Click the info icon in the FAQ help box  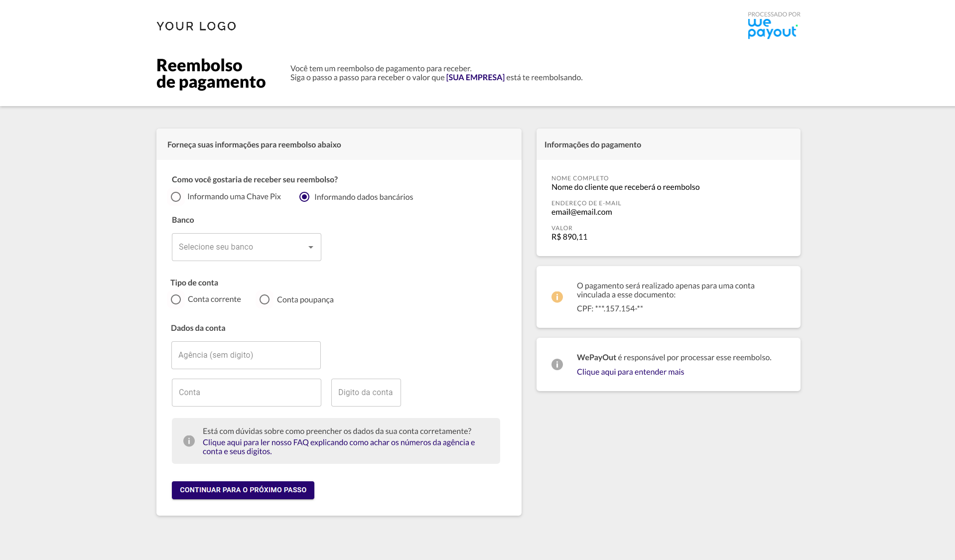pyautogui.click(x=189, y=441)
